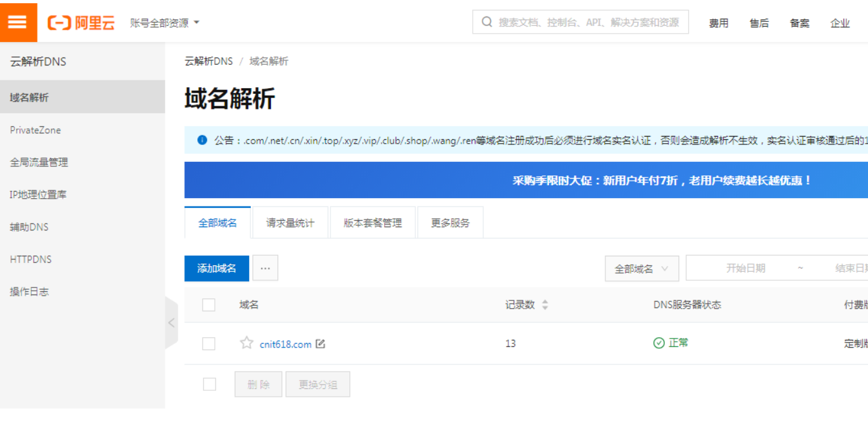
Task: Open the 账号全部资源 account resources dropdown
Action: (x=165, y=23)
